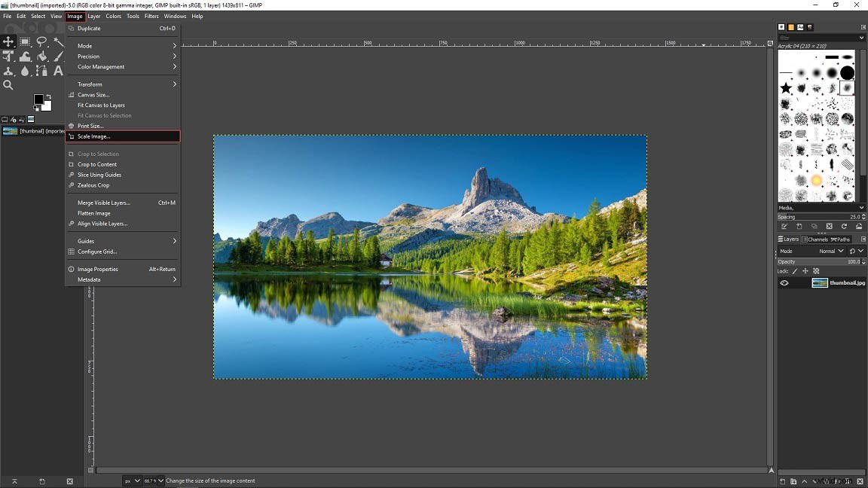Hide the thumbnail.jpg layer visibility
This screenshot has height=488, width=868.
tap(784, 282)
